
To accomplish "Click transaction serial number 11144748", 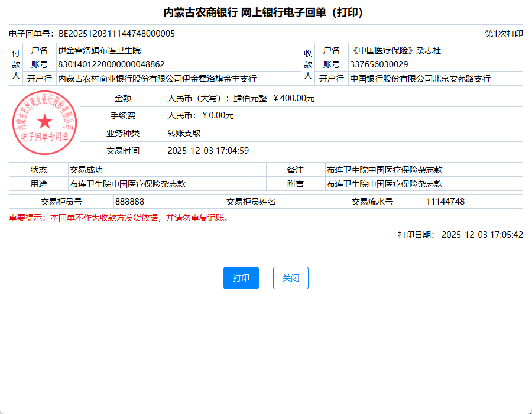I will [445, 202].
